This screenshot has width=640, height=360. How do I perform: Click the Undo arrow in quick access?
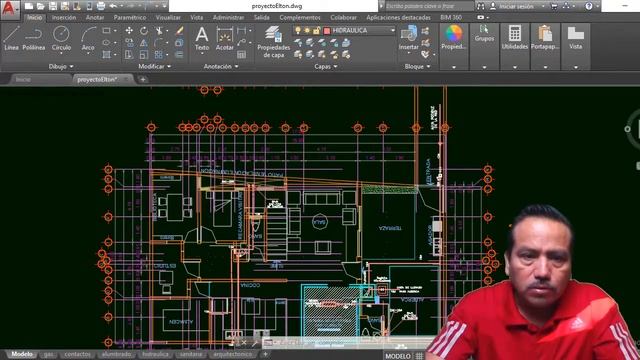[x=113, y=6]
